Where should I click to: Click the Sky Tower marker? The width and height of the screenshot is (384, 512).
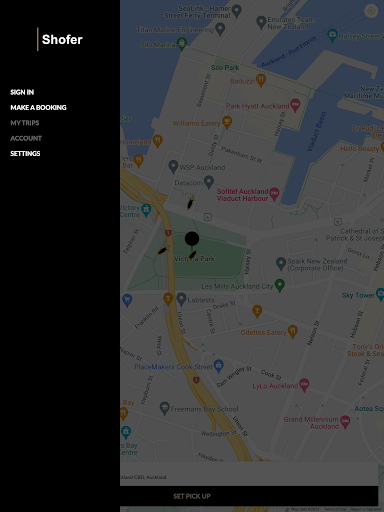coord(380,295)
